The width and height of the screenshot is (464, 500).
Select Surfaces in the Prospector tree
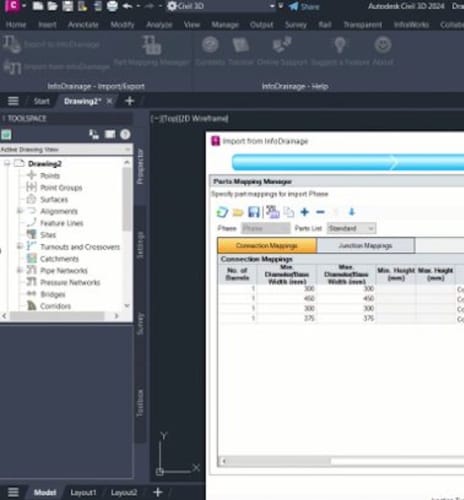click(54, 199)
